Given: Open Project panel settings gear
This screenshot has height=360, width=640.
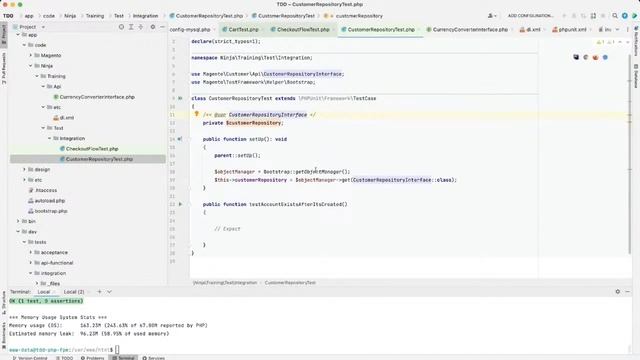Looking at the screenshot, I should tap(153, 27).
